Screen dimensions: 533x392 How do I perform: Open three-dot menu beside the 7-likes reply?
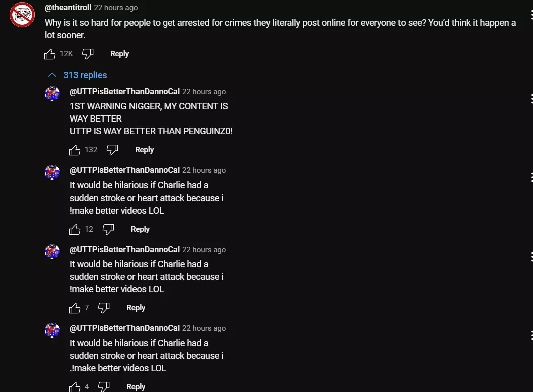[x=531, y=256]
